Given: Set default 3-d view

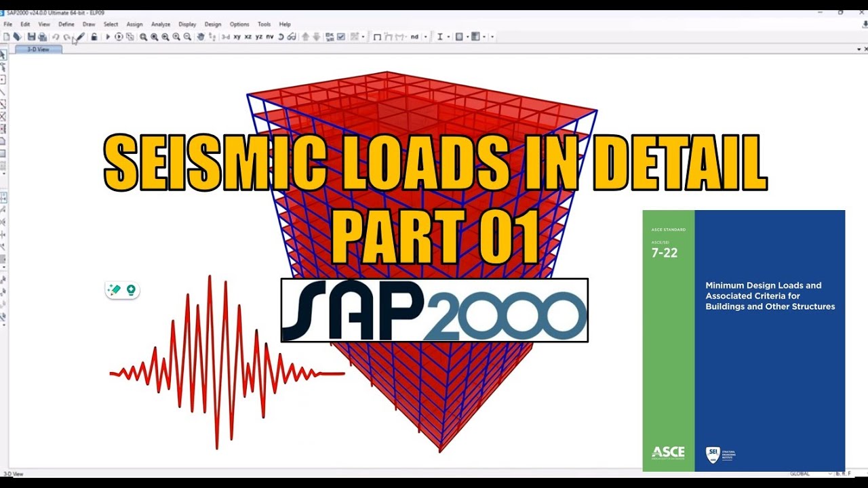Looking at the screenshot, I should (225, 37).
